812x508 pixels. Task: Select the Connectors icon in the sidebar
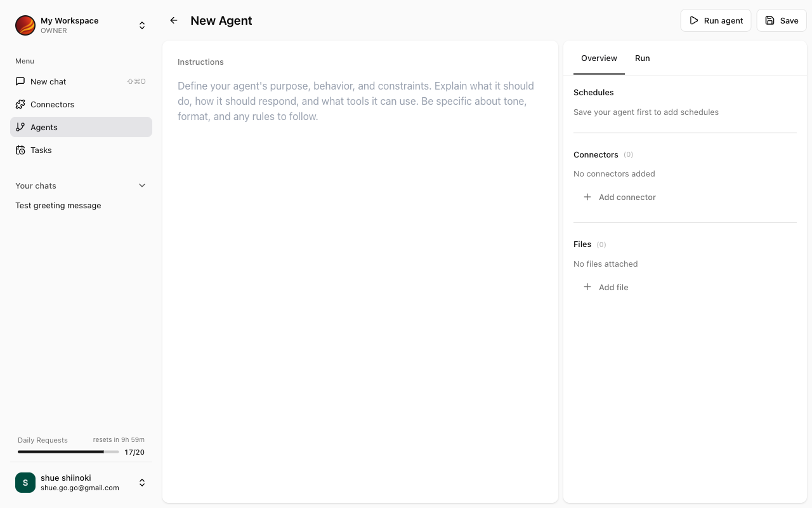click(x=20, y=104)
